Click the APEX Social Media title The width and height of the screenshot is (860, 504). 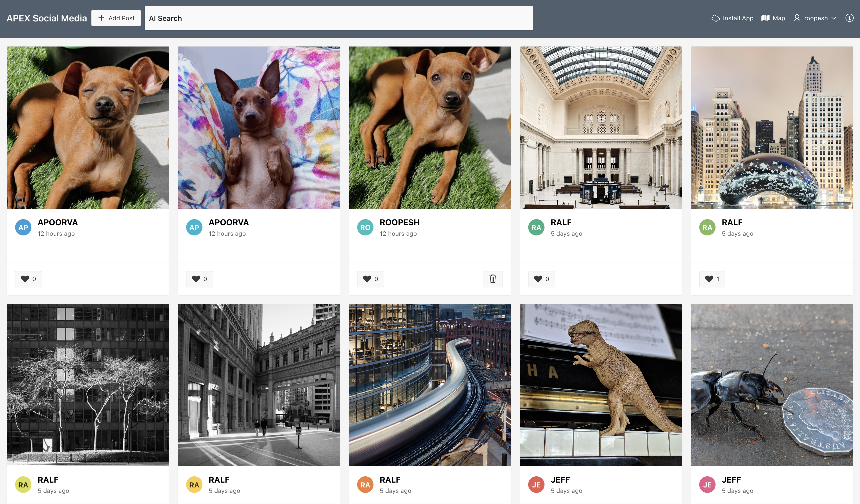pos(47,18)
